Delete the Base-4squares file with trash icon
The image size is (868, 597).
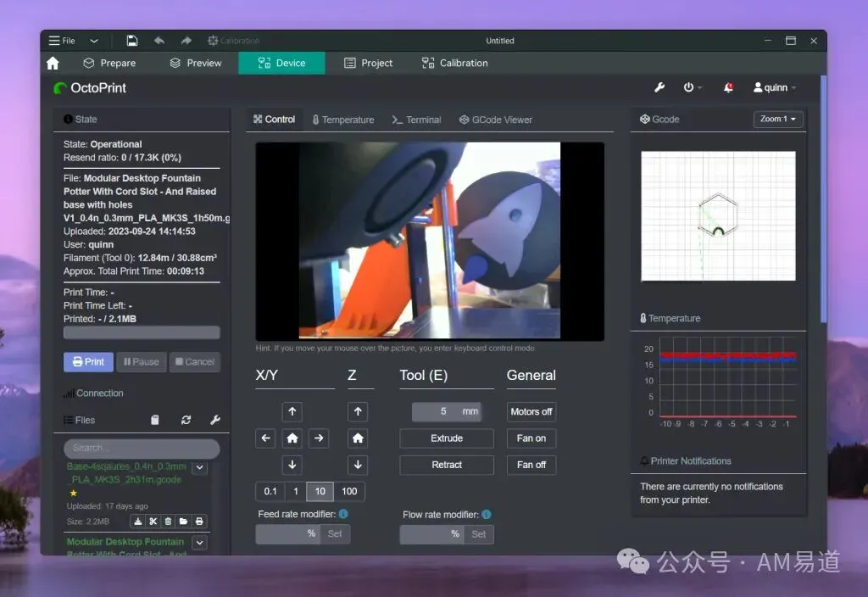pyautogui.click(x=169, y=522)
